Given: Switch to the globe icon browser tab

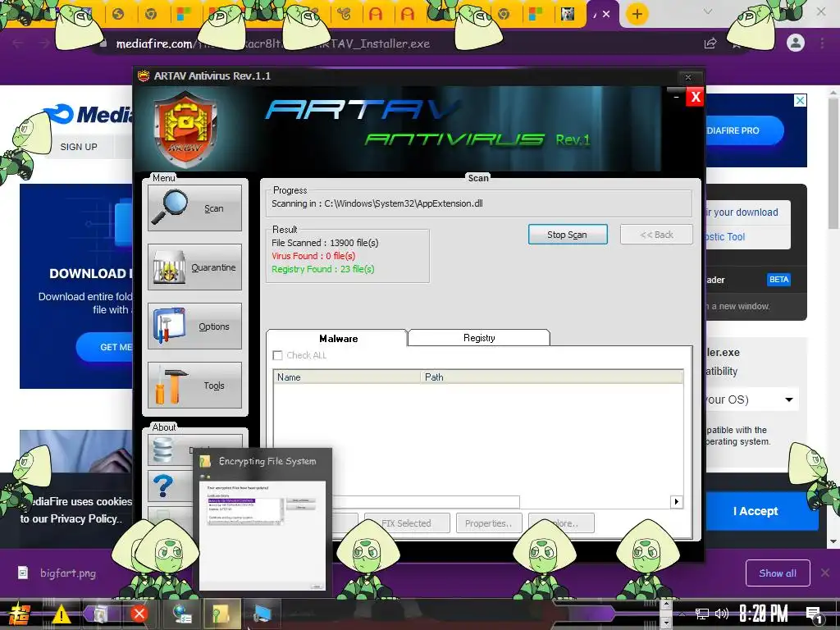Looking at the screenshot, I should (118, 14).
